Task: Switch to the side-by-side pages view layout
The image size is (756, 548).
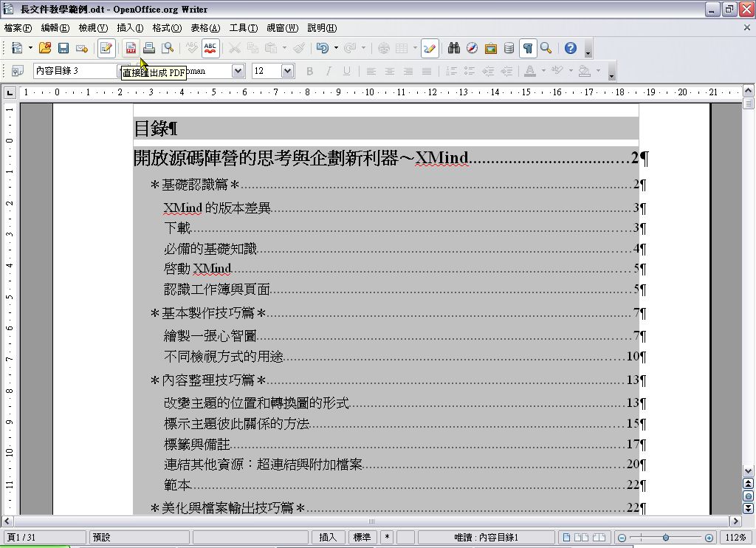Action: 582,538
